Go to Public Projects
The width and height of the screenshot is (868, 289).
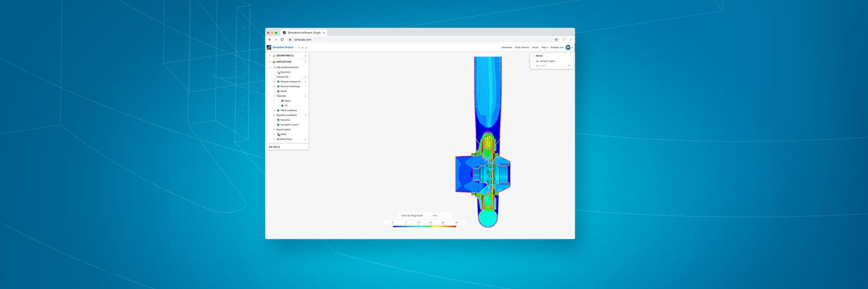point(522,47)
